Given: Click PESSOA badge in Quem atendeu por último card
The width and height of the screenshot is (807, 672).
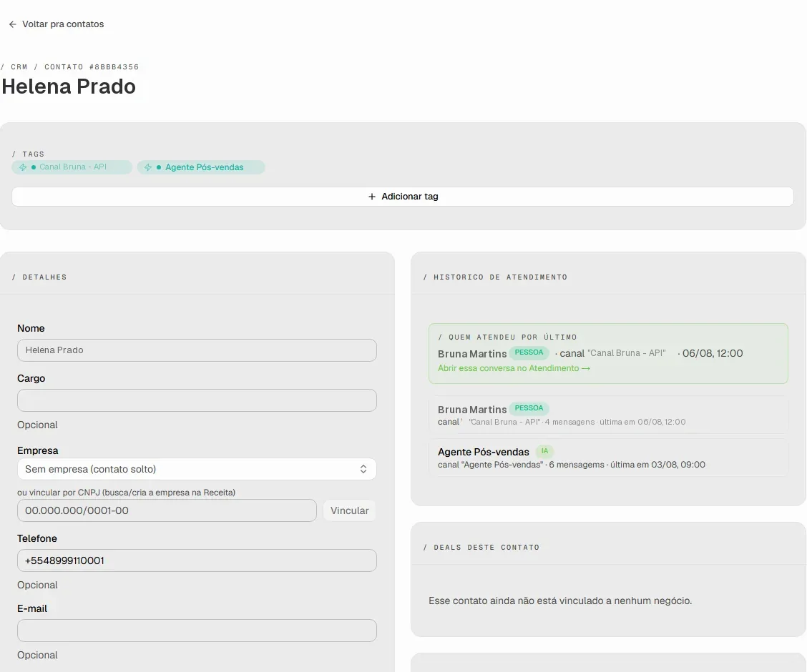Looking at the screenshot, I should point(529,352).
